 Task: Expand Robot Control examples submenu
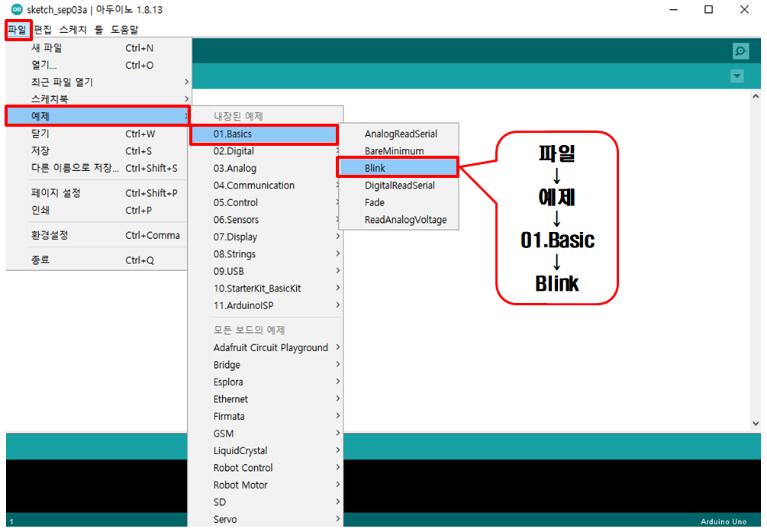click(266, 467)
